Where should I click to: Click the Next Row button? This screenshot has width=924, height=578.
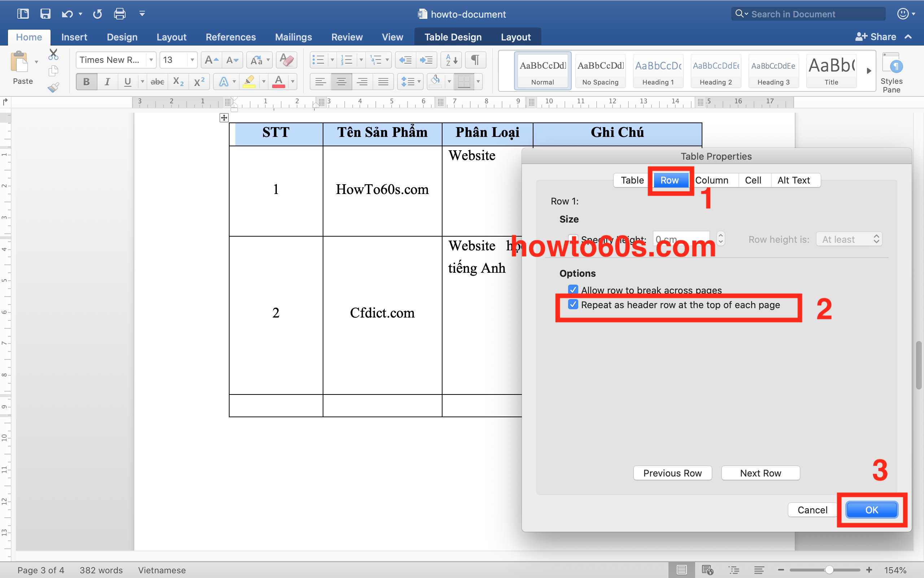[760, 473]
